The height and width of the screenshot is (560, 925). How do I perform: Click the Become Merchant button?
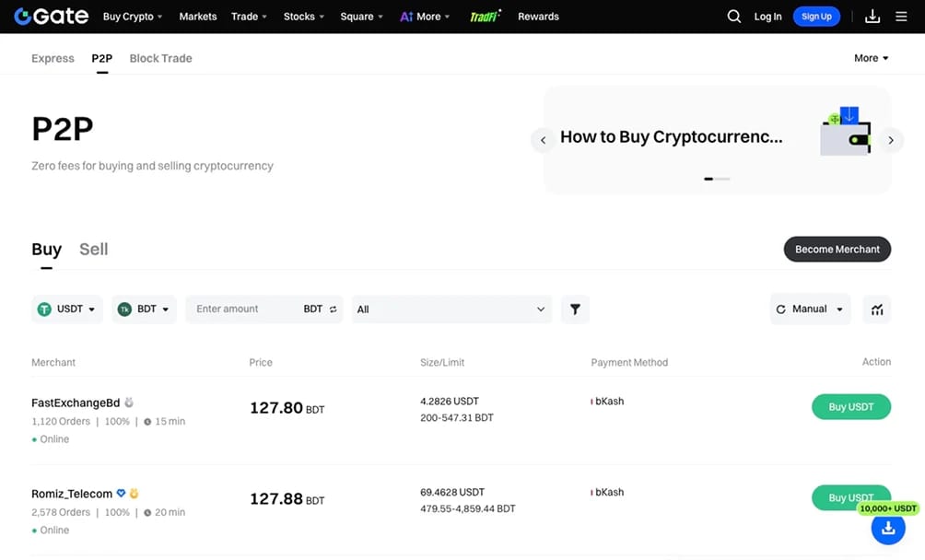click(837, 250)
